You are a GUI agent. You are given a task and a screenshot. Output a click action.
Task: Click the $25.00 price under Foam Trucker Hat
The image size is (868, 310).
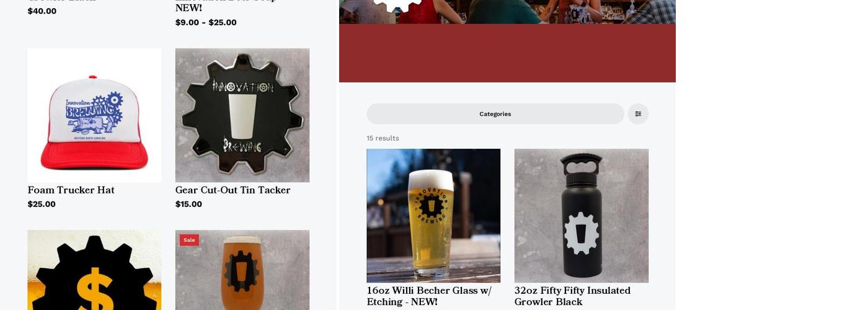(x=42, y=204)
